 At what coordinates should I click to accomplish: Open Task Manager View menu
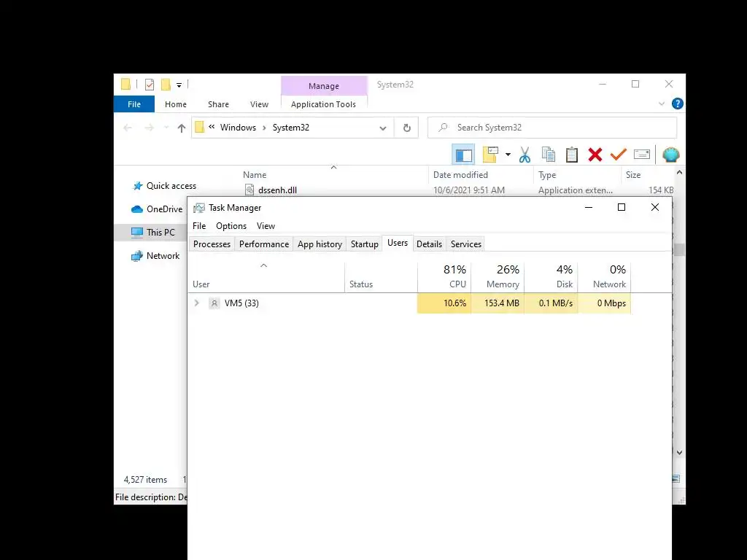click(x=266, y=226)
